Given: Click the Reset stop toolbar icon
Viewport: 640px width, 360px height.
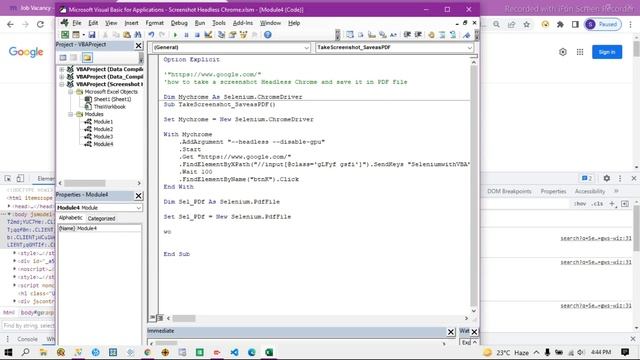Looking at the screenshot, I should point(197,35).
